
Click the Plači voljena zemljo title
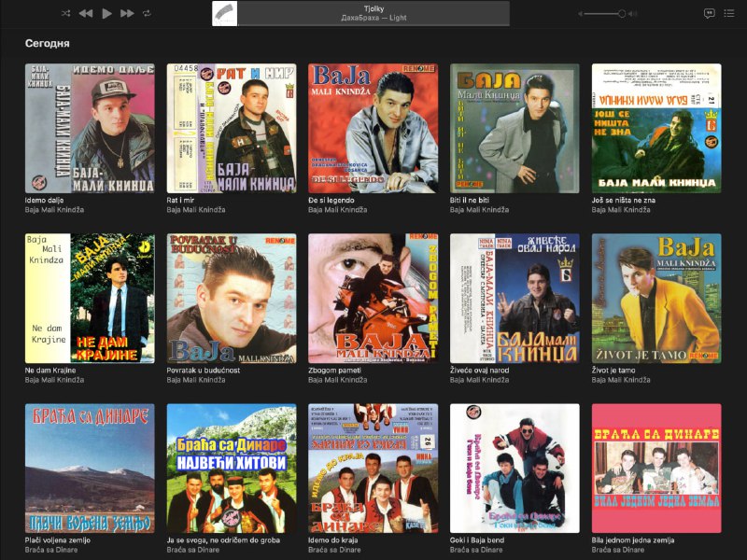click(x=58, y=540)
